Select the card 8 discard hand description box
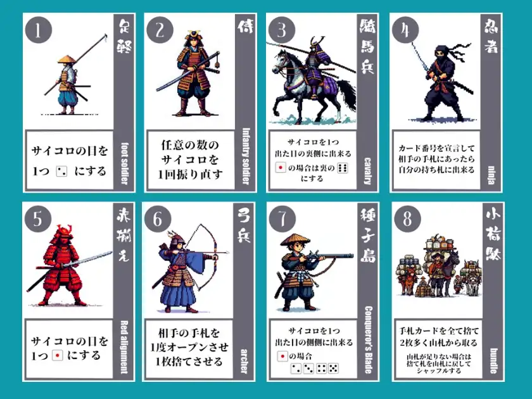 (x=438, y=349)
